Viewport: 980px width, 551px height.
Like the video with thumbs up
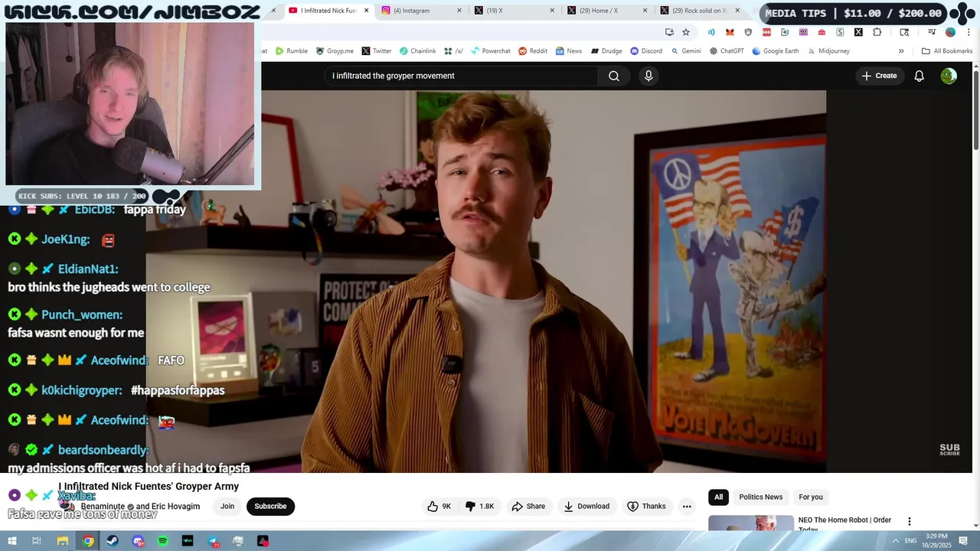coord(439,507)
